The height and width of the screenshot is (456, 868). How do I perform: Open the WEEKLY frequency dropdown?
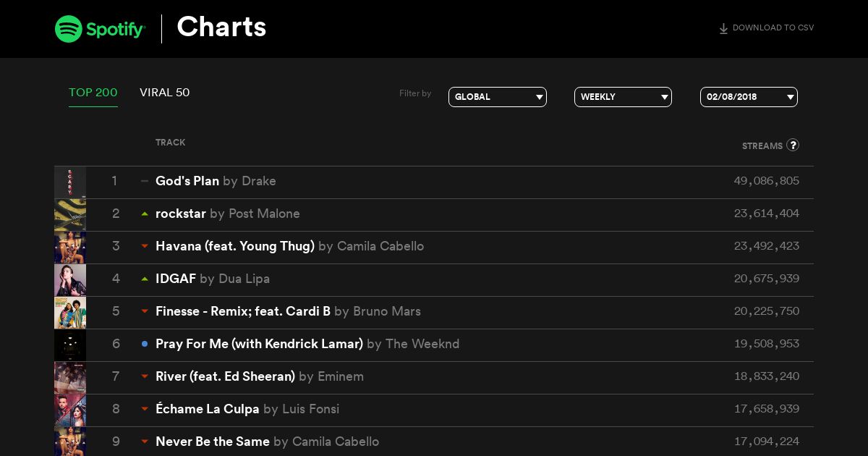(x=623, y=97)
